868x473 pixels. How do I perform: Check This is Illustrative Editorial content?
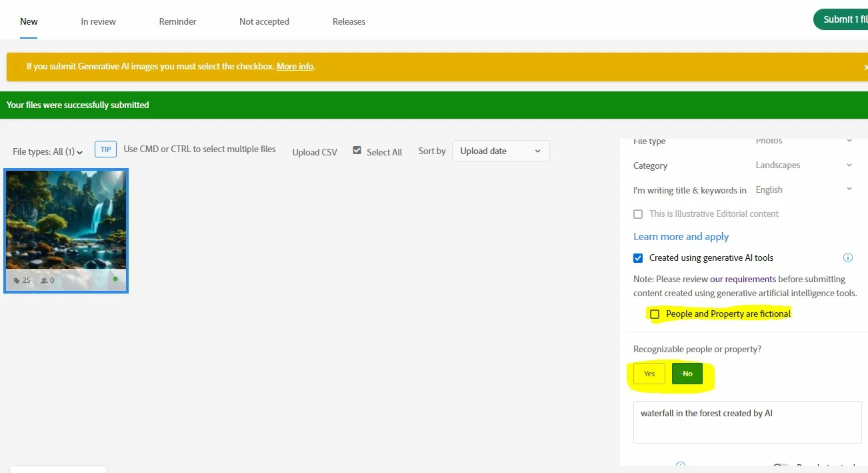[638, 214]
